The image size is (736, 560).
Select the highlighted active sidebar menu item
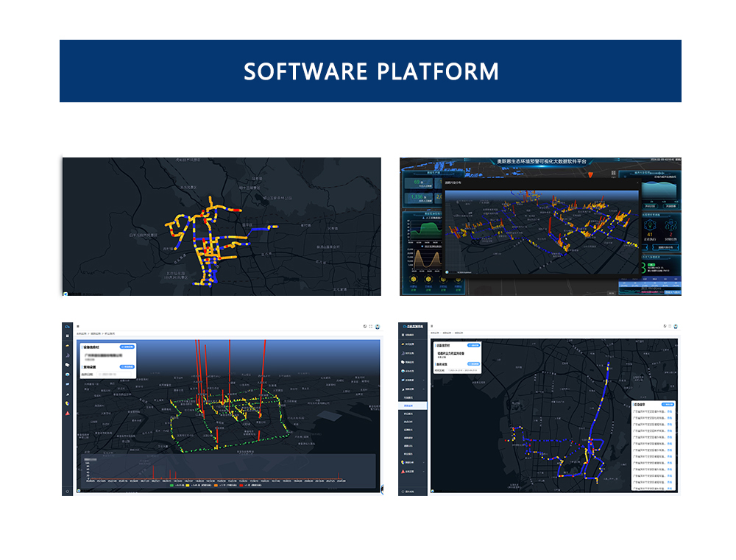tap(412, 406)
